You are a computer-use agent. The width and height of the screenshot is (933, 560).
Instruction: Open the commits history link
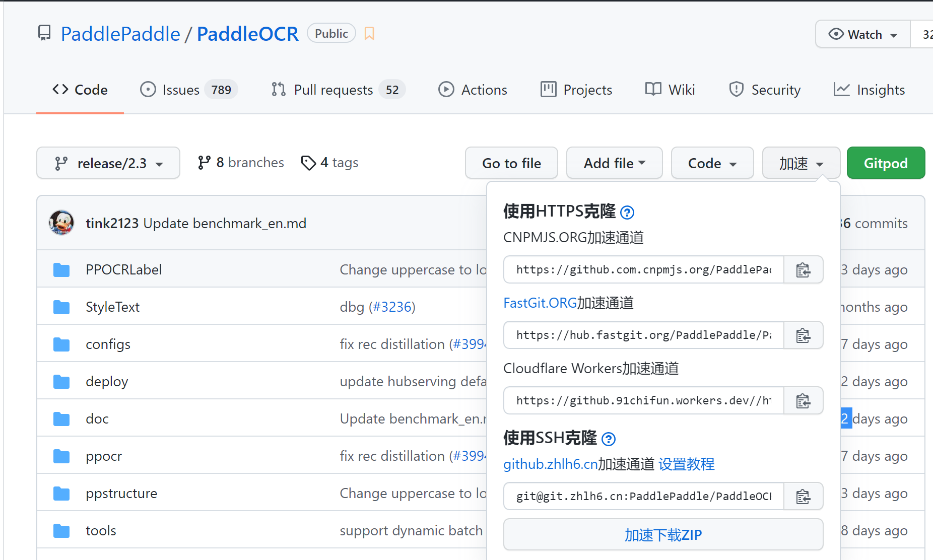click(x=875, y=223)
